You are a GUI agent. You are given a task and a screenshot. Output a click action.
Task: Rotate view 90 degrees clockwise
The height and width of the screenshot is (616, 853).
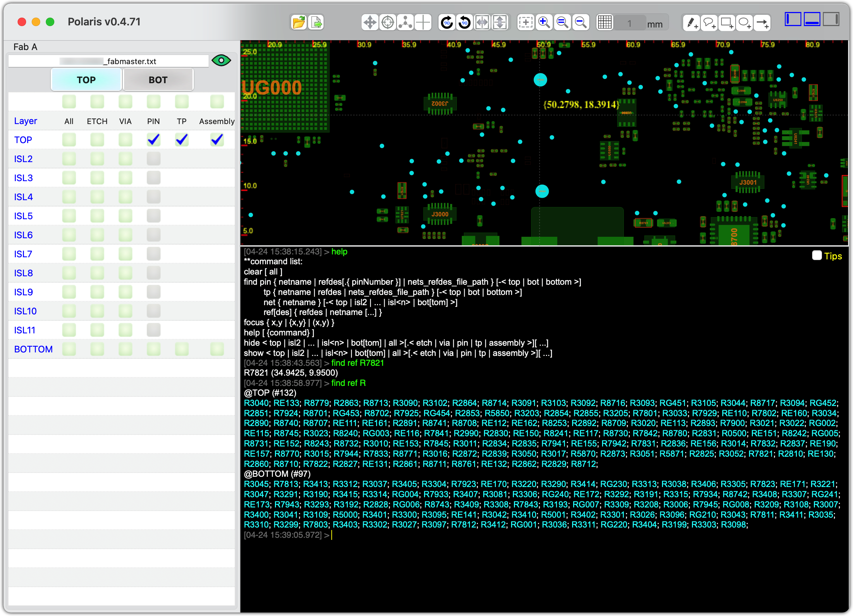pyautogui.click(x=447, y=23)
